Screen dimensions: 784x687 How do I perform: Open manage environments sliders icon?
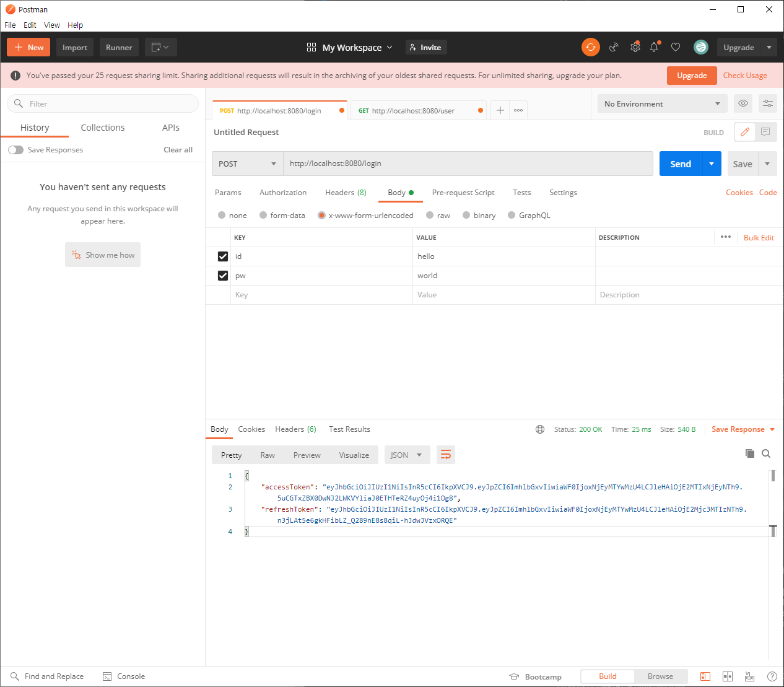pyautogui.click(x=768, y=103)
